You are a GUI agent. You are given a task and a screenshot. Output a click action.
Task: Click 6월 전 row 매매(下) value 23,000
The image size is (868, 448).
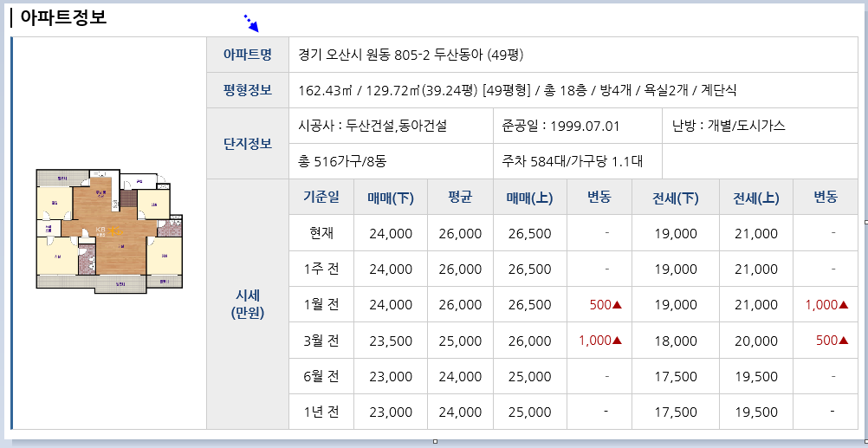(x=391, y=377)
